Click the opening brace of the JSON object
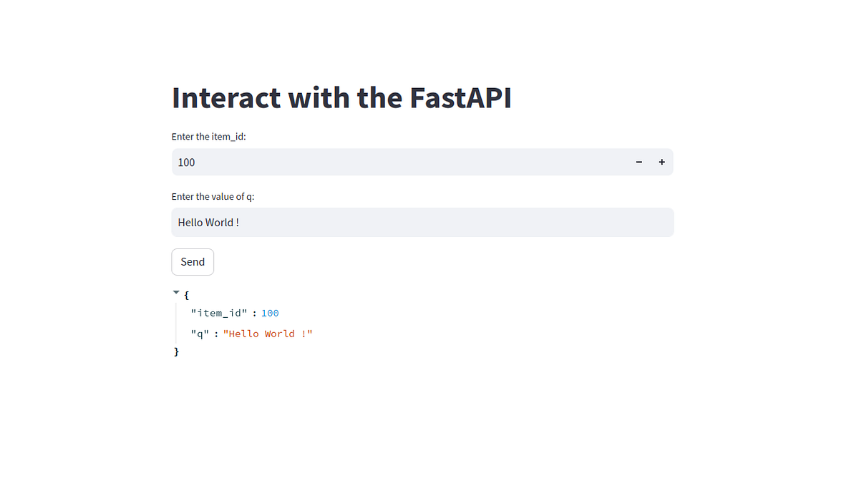 (x=185, y=295)
